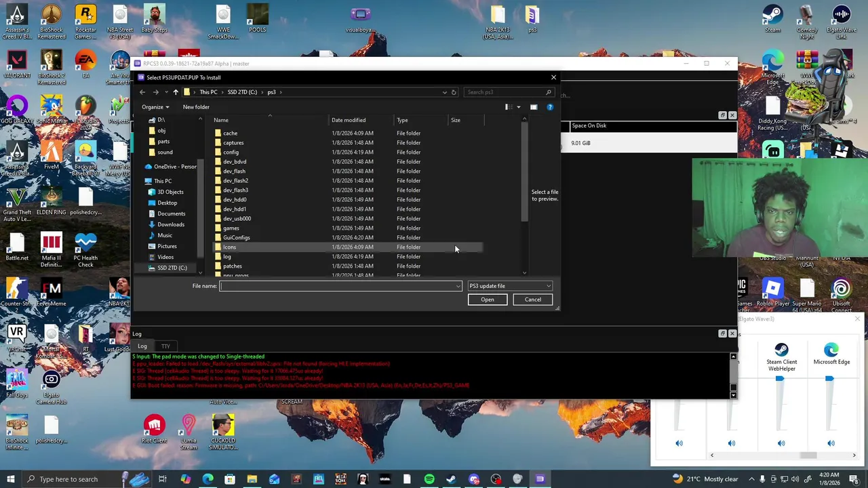Go back with the dialog's back arrow
Screen dimensions: 868x488
142,92
